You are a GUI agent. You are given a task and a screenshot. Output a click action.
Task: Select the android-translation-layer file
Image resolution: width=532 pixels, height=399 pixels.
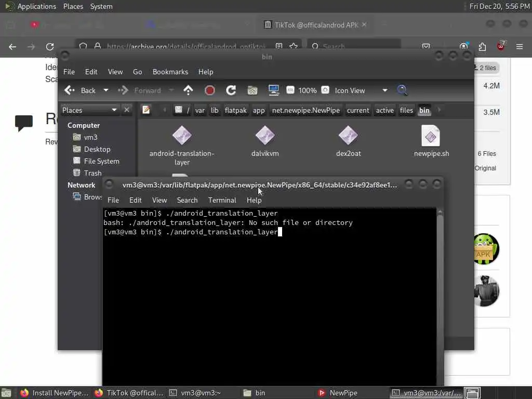coord(182,146)
